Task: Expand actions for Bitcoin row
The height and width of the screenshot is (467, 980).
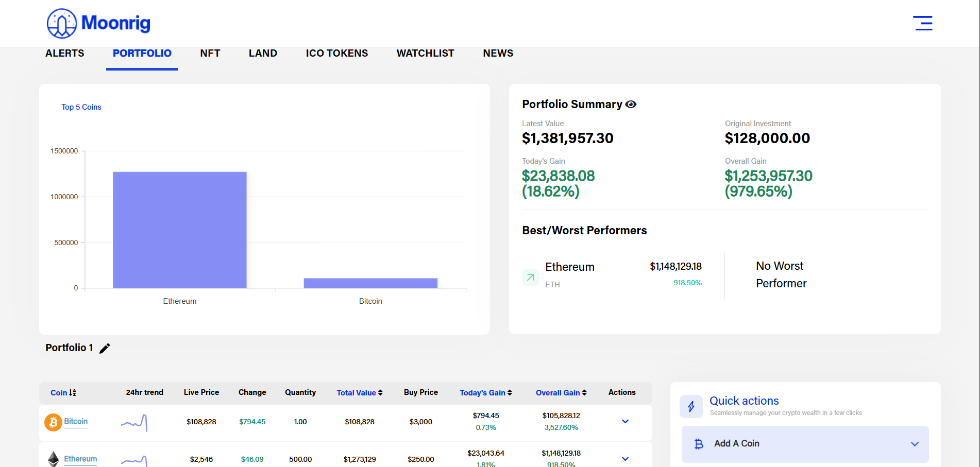Action: pos(625,421)
